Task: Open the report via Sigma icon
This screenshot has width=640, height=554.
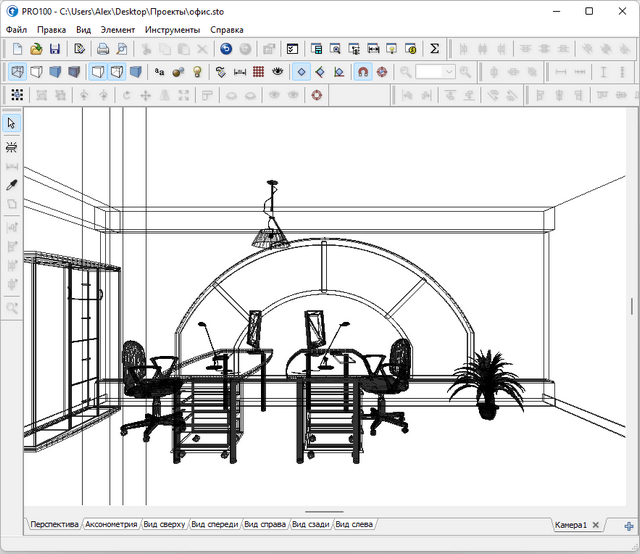Action: pyautogui.click(x=434, y=48)
